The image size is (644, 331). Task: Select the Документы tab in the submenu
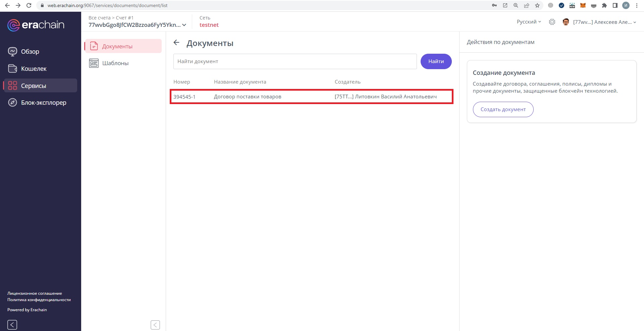point(117,46)
